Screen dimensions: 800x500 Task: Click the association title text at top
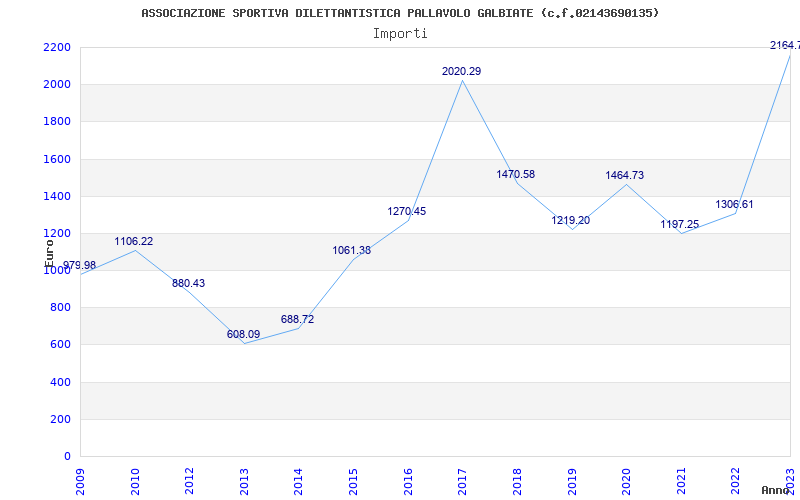coord(400,13)
